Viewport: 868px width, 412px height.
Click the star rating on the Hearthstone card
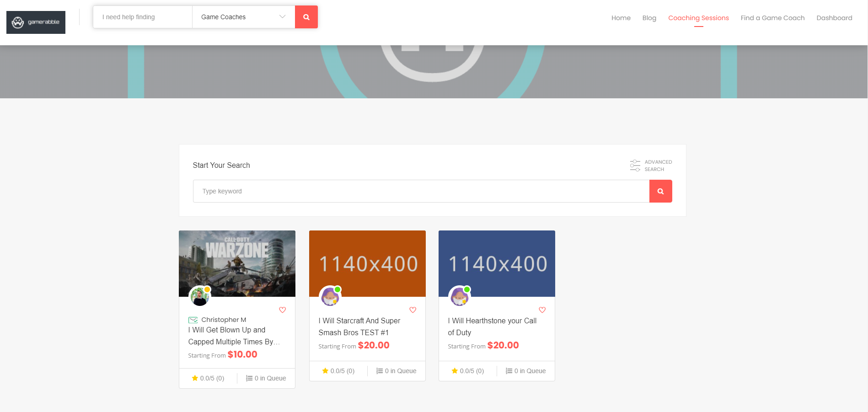coord(468,371)
